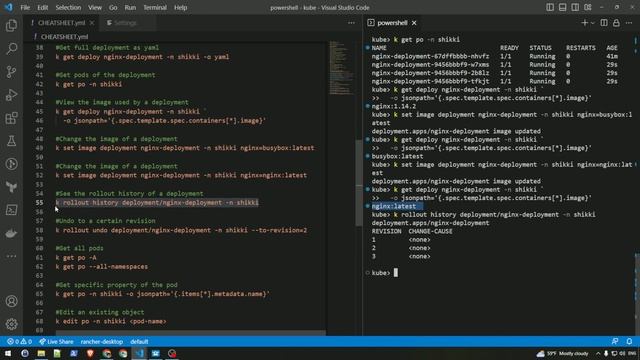Open the launch profile dropdown beside plus
Image resolution: width=640 pixels, height=360 pixels.
(593, 23)
